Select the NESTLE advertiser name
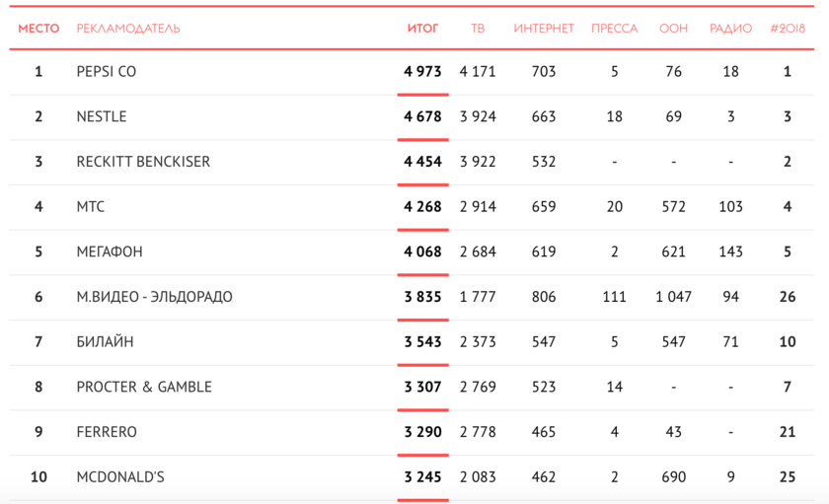The width and height of the screenshot is (829, 504). pos(102,116)
